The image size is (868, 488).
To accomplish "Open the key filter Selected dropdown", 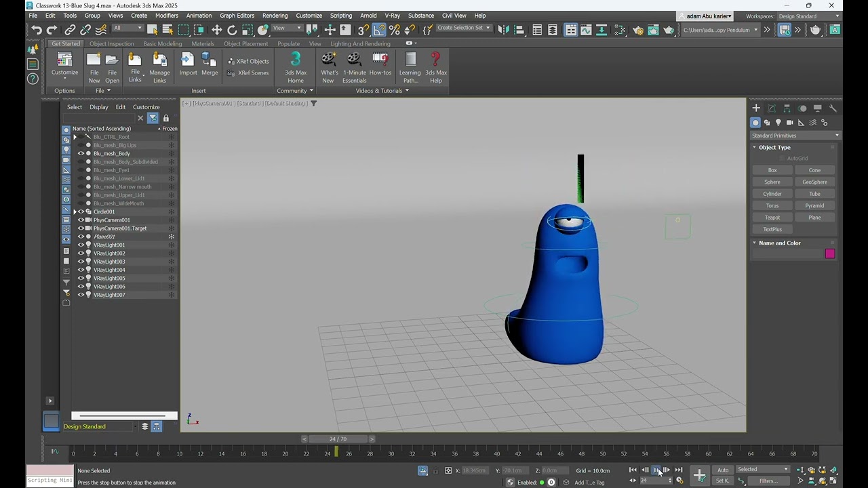I will tap(763, 469).
